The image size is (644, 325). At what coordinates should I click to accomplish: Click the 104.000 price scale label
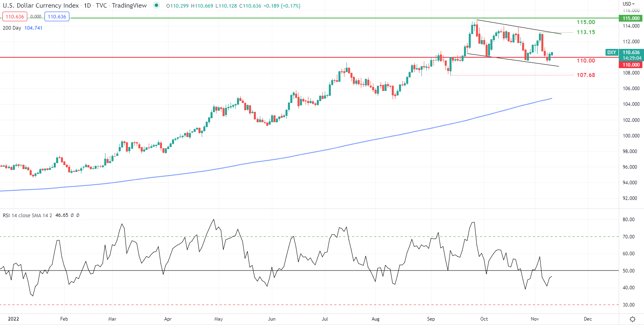[631, 104]
